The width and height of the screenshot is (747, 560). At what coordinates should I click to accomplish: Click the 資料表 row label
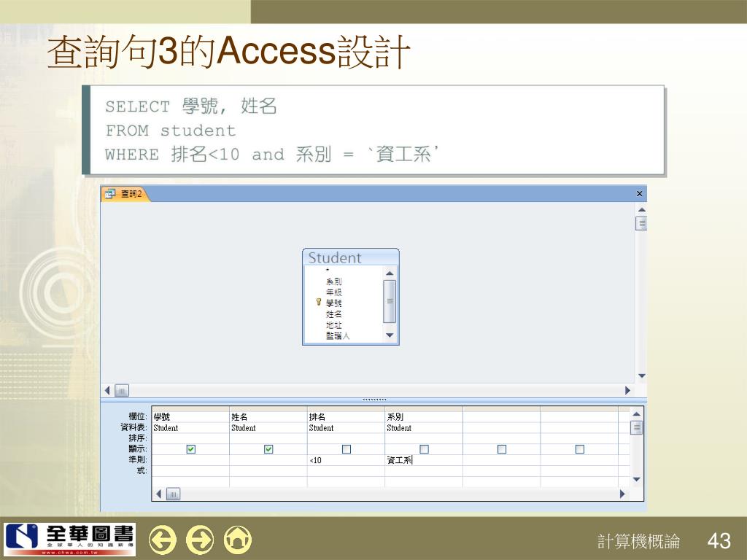point(134,427)
